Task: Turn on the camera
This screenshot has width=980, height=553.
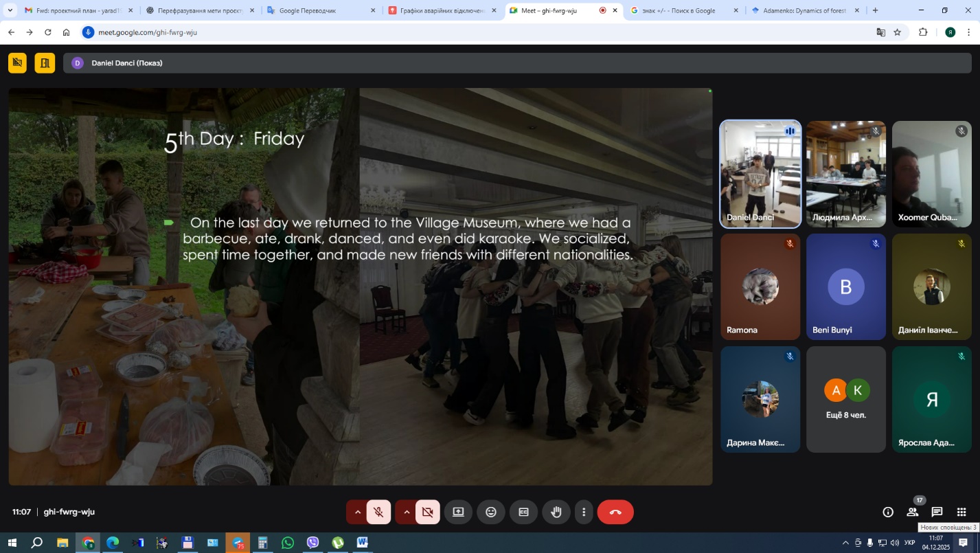Action: [x=427, y=512]
